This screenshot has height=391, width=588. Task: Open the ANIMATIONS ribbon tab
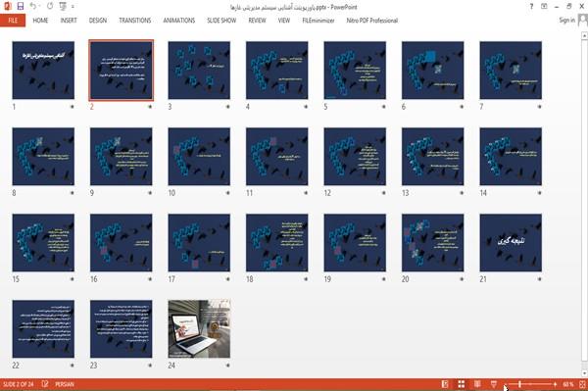point(179,21)
